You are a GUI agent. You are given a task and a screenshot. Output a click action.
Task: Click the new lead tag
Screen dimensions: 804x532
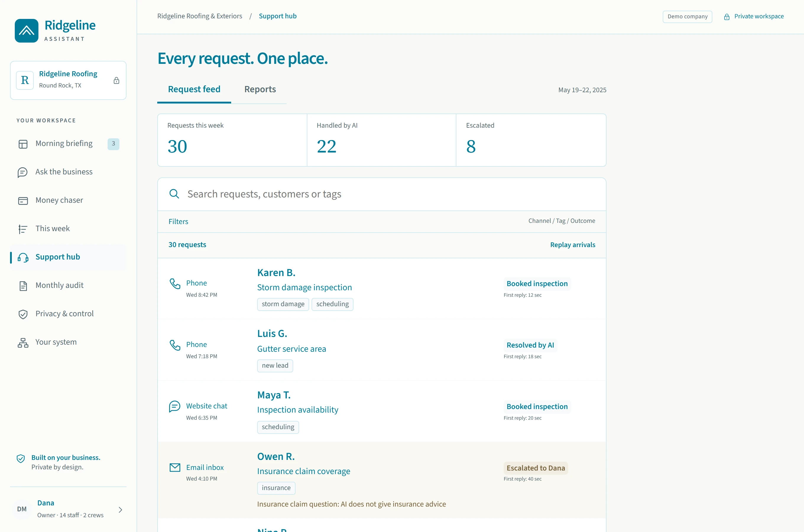[x=275, y=366]
